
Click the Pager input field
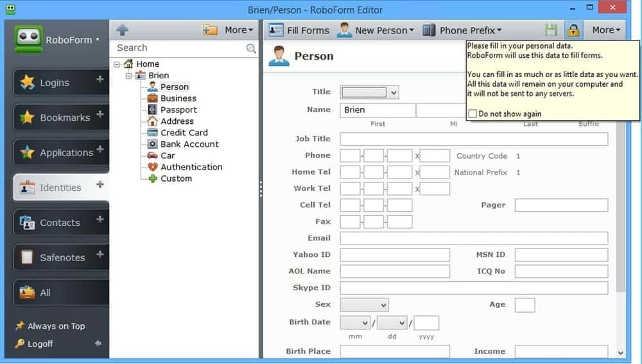(x=561, y=205)
